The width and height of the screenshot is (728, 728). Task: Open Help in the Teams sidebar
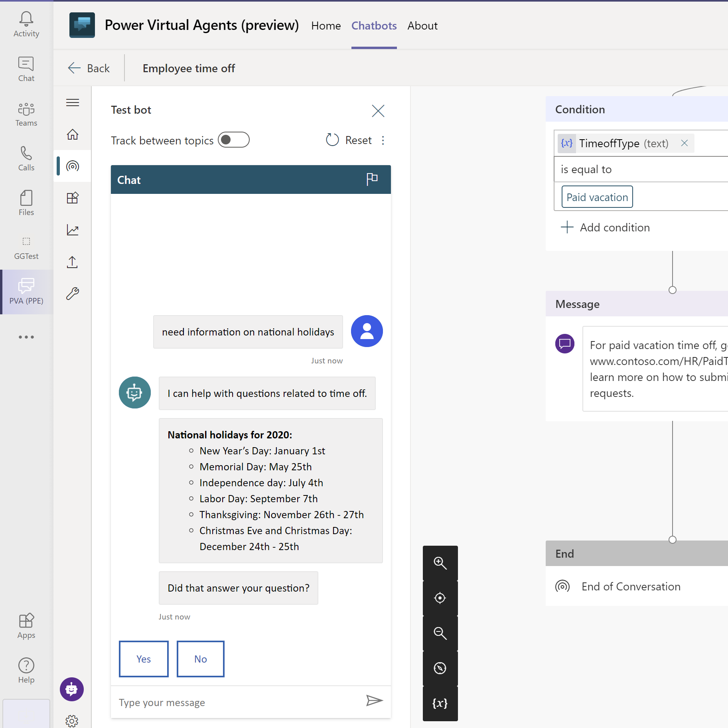26,671
